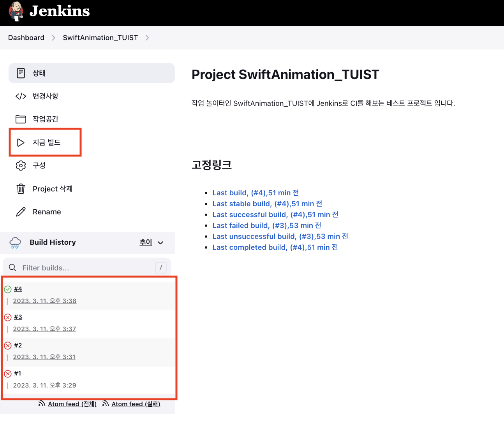Open build #4

tap(18, 289)
